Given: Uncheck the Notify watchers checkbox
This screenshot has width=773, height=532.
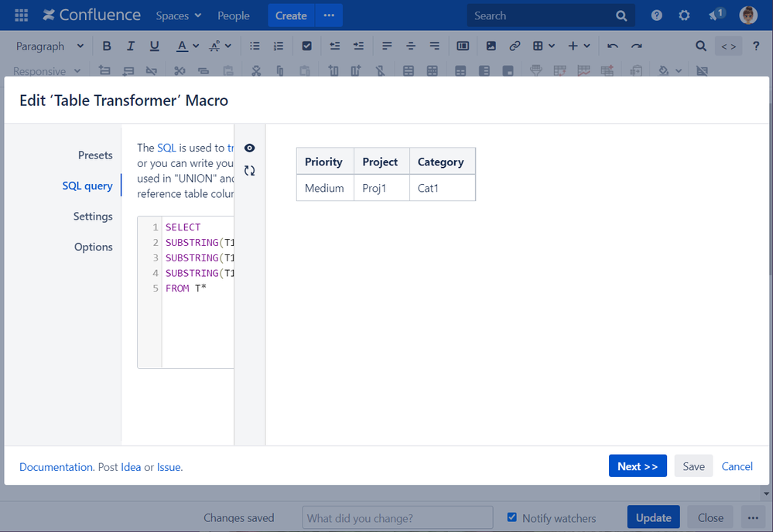Looking at the screenshot, I should (511, 517).
